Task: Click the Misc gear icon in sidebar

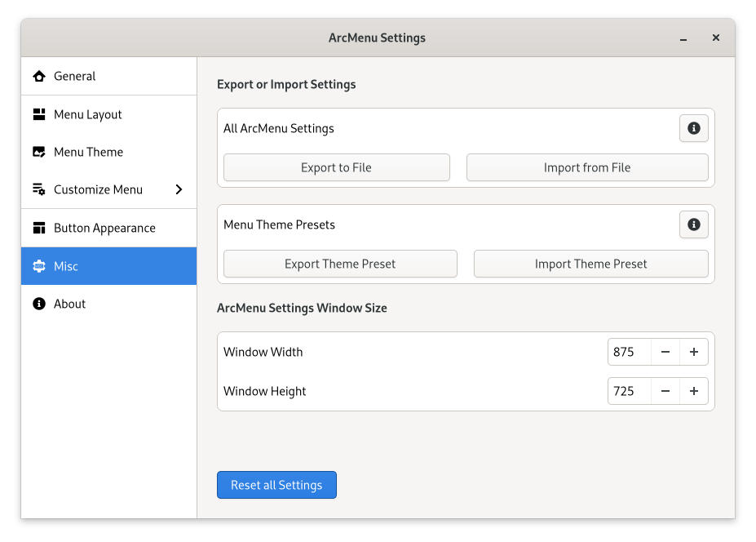Action: click(39, 266)
